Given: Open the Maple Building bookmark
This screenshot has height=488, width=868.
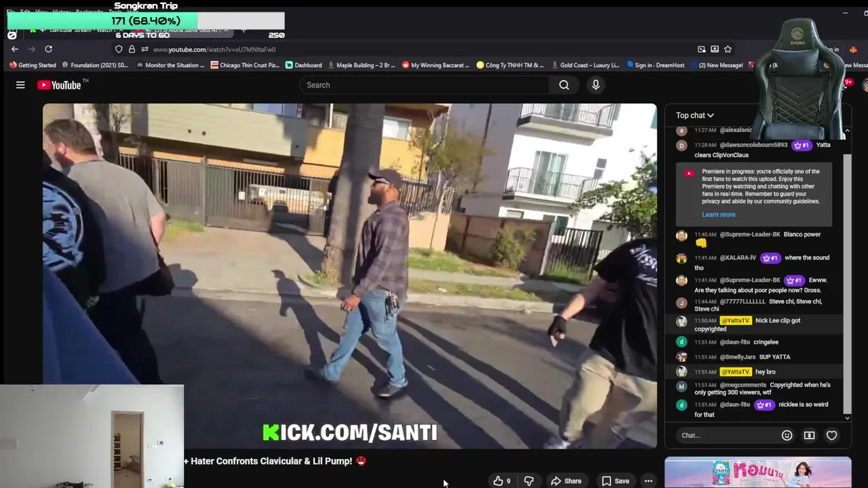Looking at the screenshot, I should pos(361,65).
